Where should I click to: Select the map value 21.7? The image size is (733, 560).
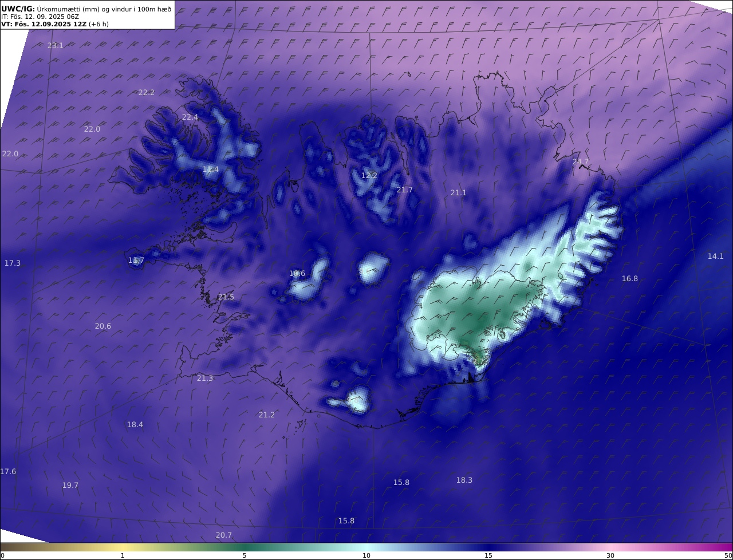click(405, 190)
